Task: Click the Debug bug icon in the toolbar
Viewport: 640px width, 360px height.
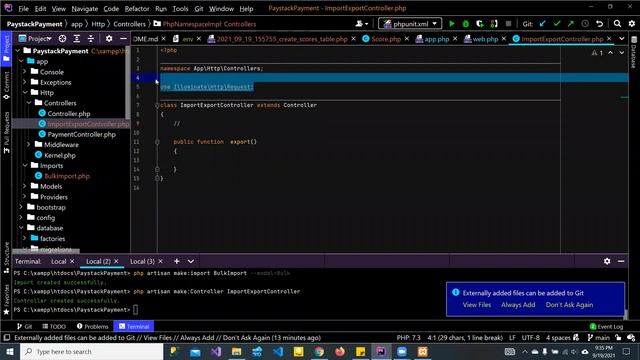Action: tap(466, 24)
